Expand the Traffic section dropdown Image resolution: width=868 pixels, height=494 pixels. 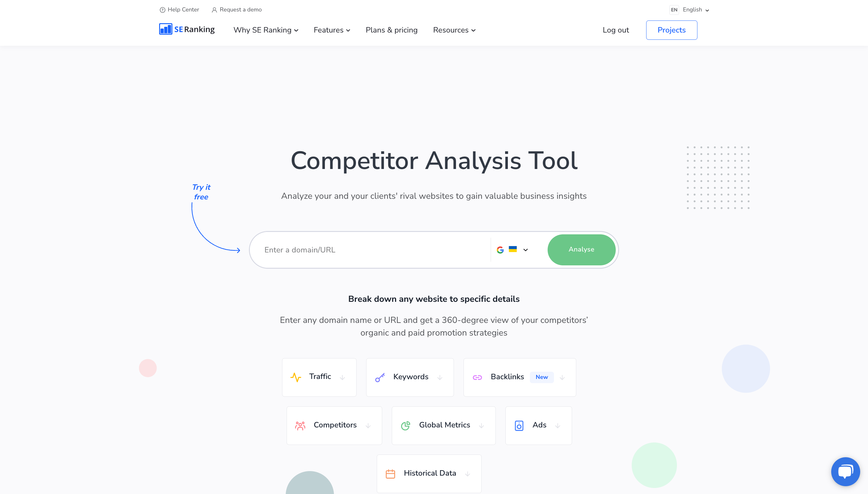tap(343, 377)
